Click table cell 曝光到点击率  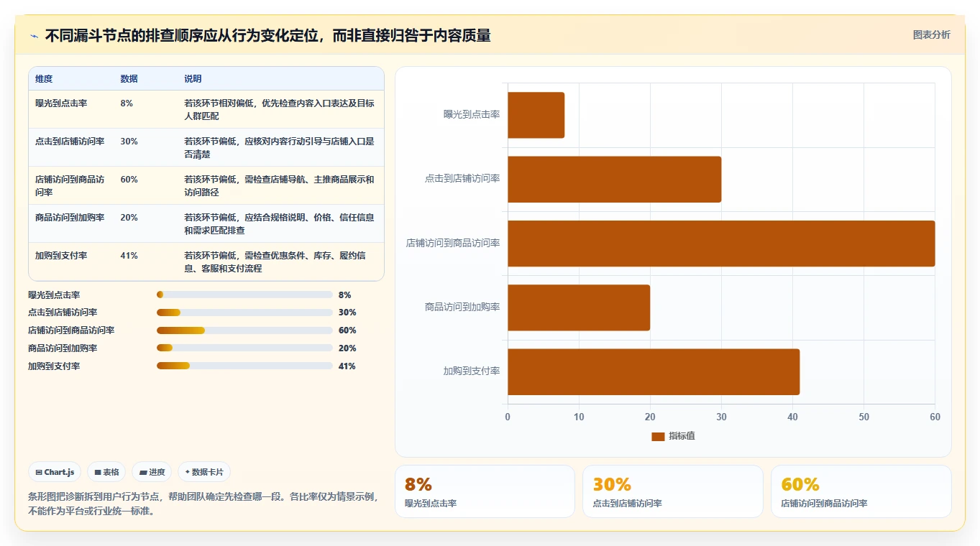61,103
